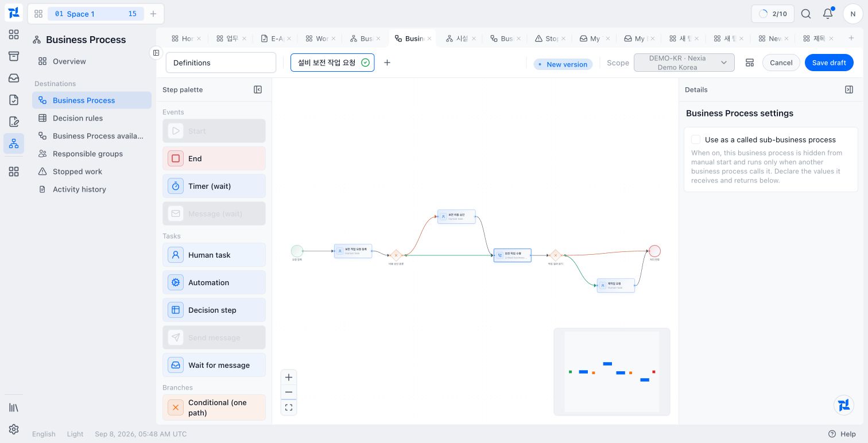Open the Scope DEMO-KR Nexia dropdown
This screenshot has width=868, height=443.
684,63
